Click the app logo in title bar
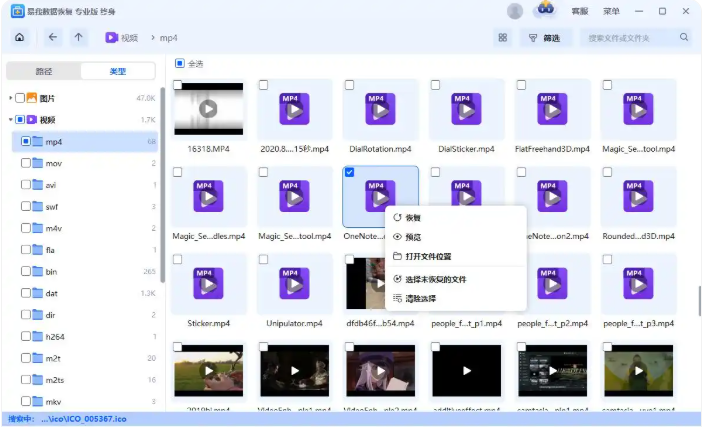The width and height of the screenshot is (703, 427). [17, 11]
